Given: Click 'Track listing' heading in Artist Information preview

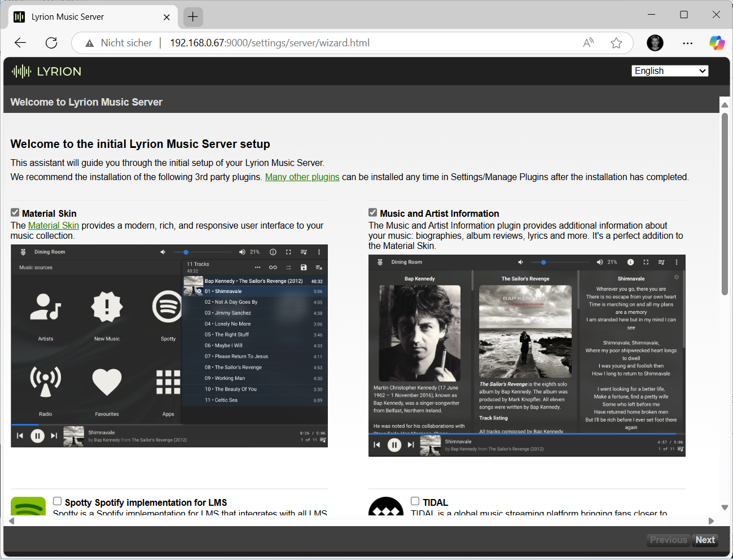Looking at the screenshot, I should pos(494,418).
